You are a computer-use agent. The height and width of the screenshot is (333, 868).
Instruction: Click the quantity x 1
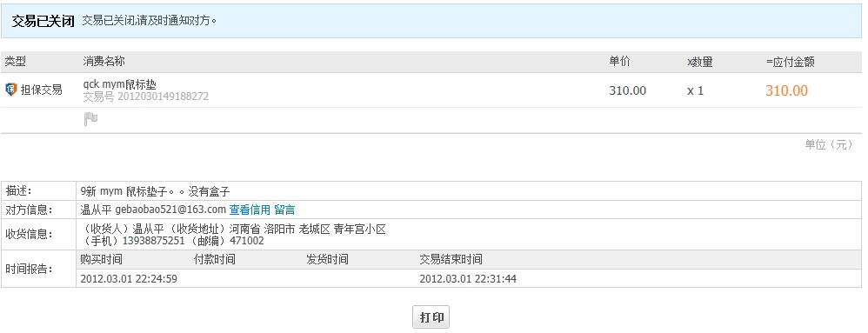pos(695,91)
